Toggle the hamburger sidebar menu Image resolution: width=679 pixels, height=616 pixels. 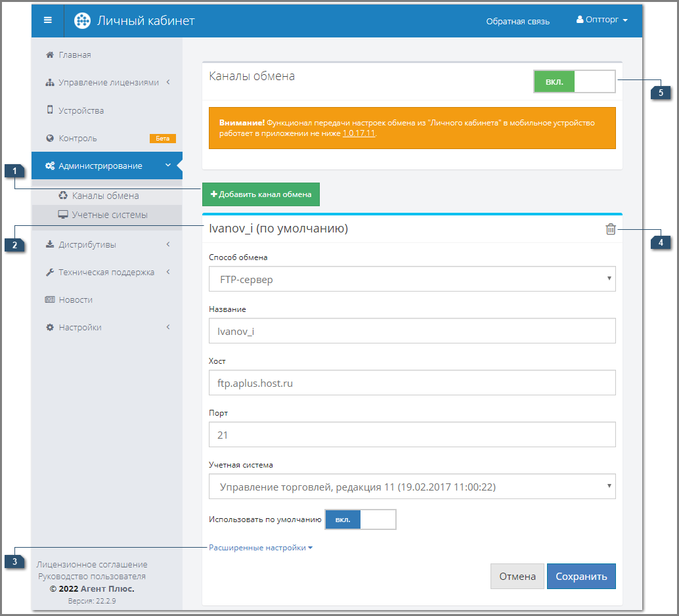tap(48, 20)
